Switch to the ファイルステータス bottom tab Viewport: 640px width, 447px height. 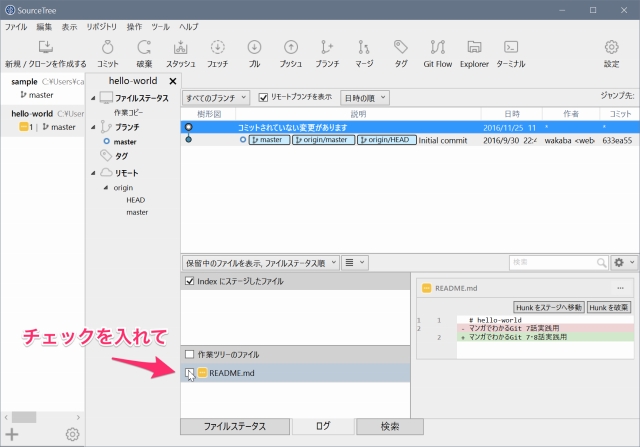click(x=235, y=427)
